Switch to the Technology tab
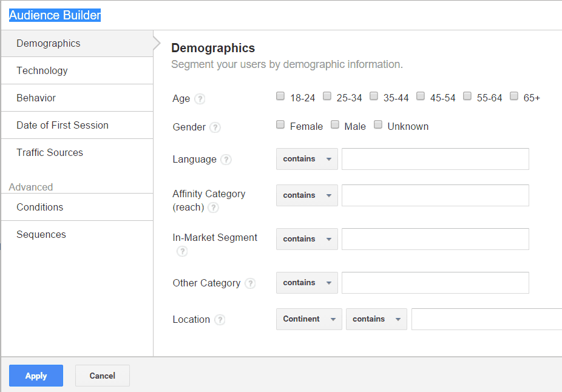Viewport: 562px width, 392px height. coord(42,70)
